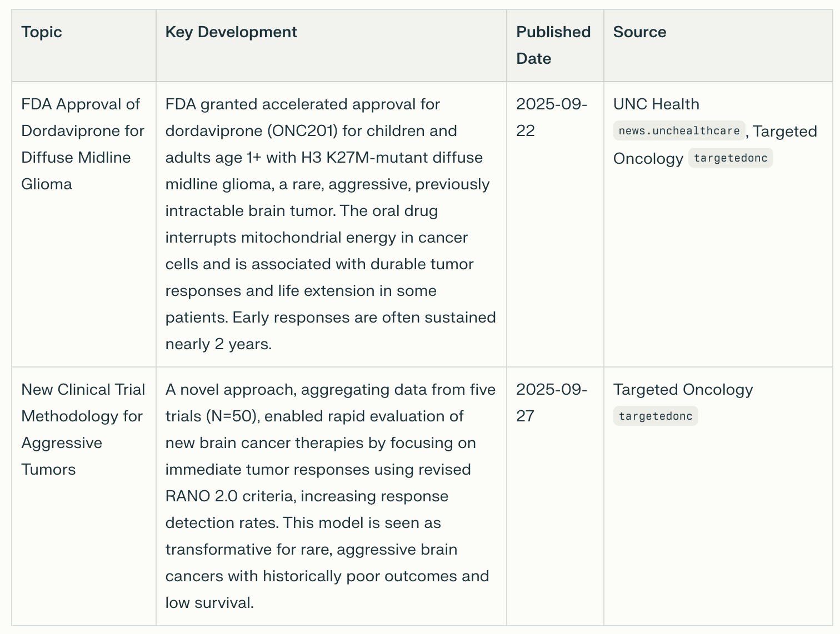Click the Key Development column header

[x=231, y=32]
